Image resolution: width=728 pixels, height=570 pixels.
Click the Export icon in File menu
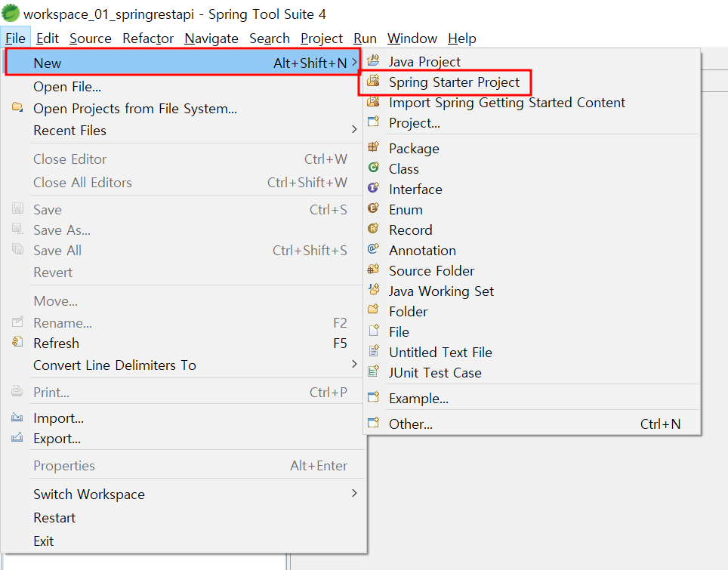[17, 438]
